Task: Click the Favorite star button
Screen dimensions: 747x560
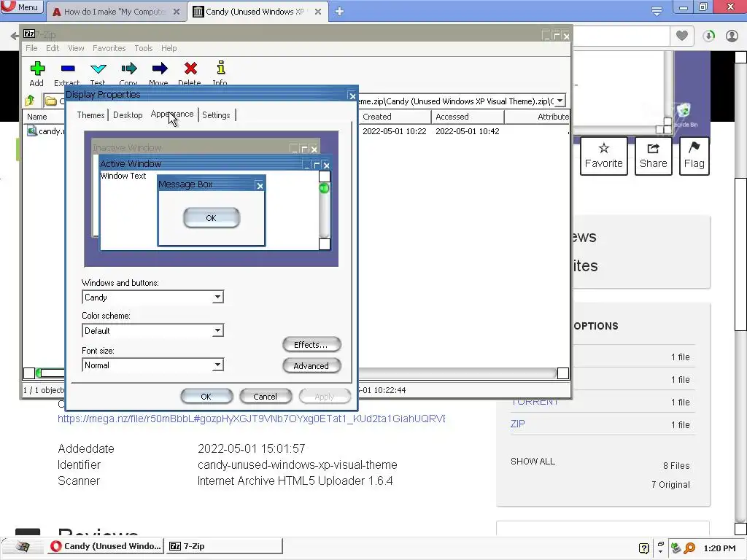Action: pyautogui.click(x=603, y=156)
